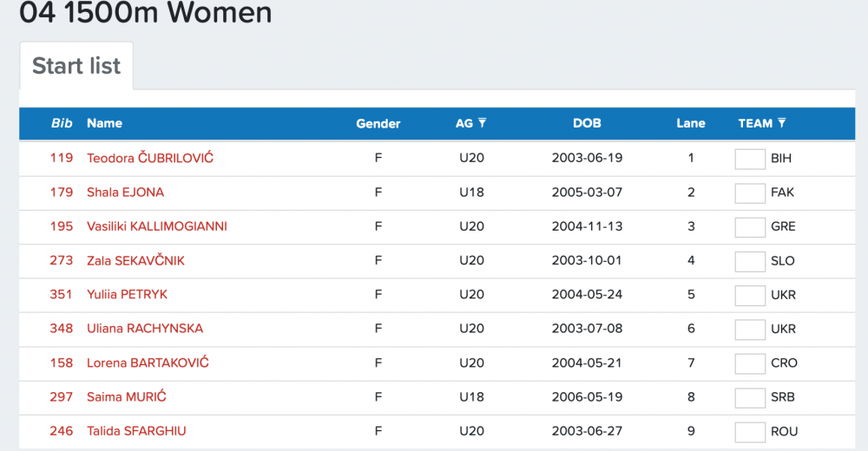
Task: Click Lorena BARTAKOVIĆ name link
Action: tap(148, 363)
